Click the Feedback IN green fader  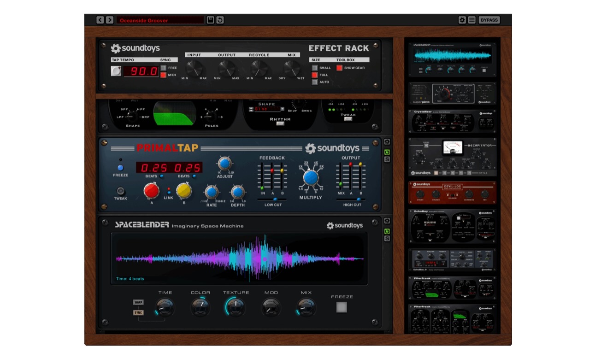pos(263,188)
